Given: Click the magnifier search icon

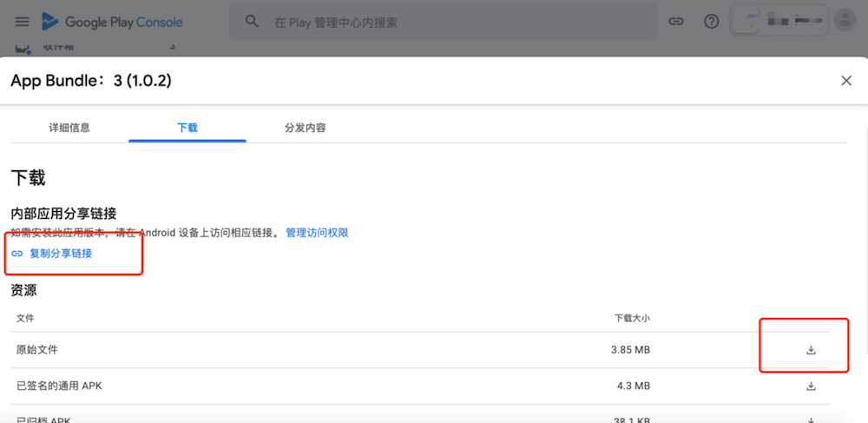Looking at the screenshot, I should point(253,22).
